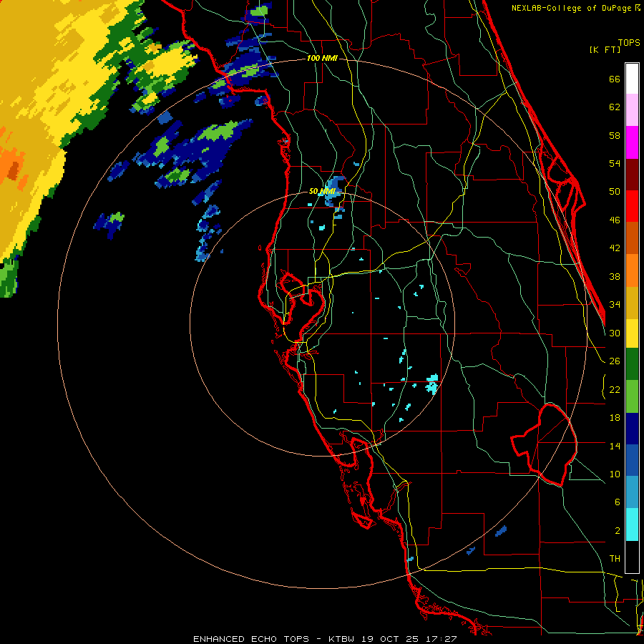The width and height of the screenshot is (644, 644).
Task: Click the 62 legend value
Action: pos(615,107)
